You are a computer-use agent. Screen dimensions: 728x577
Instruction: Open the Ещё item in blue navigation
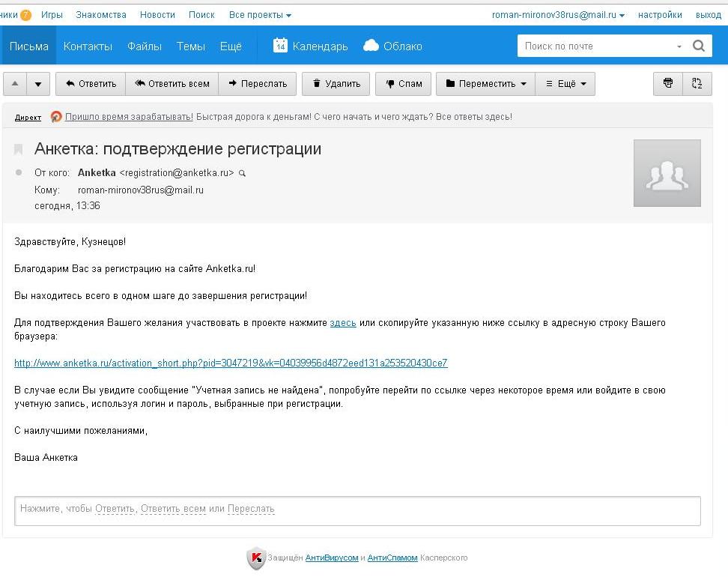pos(231,46)
